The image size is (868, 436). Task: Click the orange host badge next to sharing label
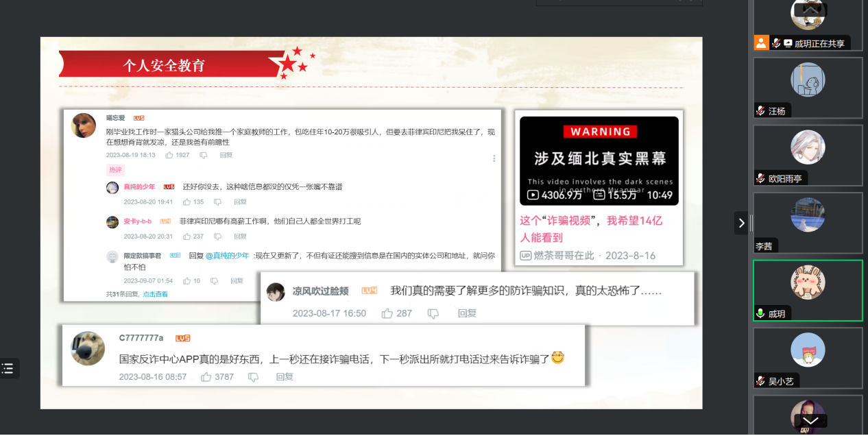(x=761, y=43)
